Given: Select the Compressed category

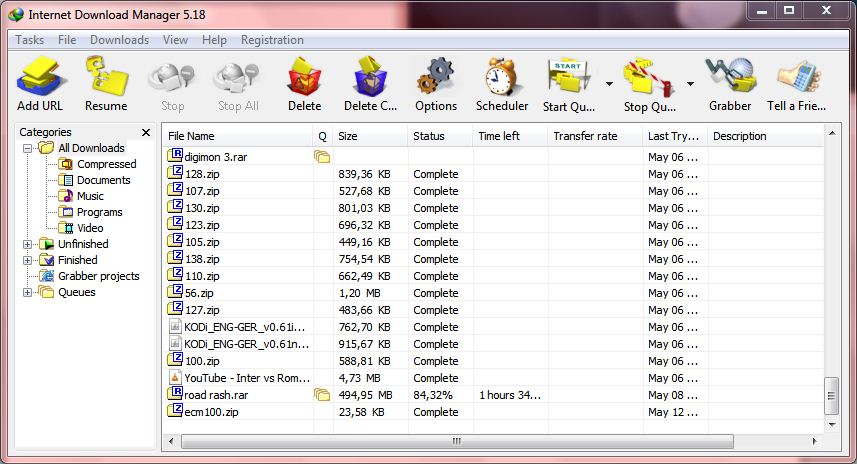Looking at the screenshot, I should tap(106, 164).
